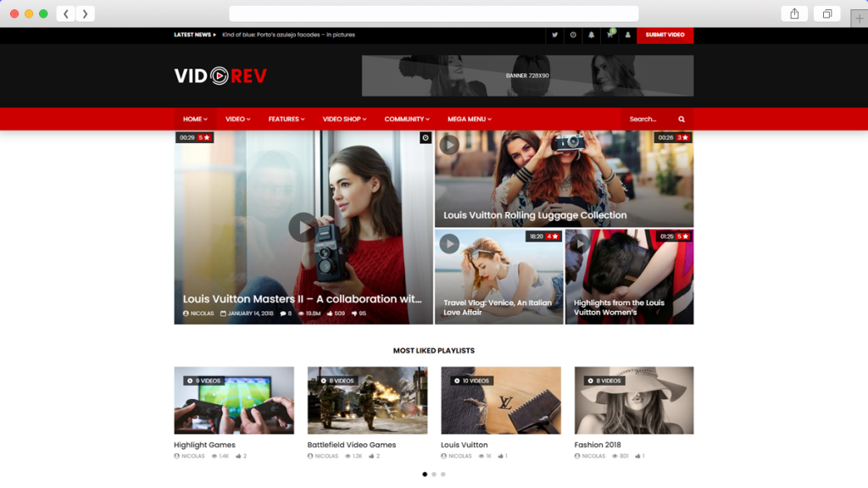Click the Banner 728x90 advertisement

click(527, 75)
